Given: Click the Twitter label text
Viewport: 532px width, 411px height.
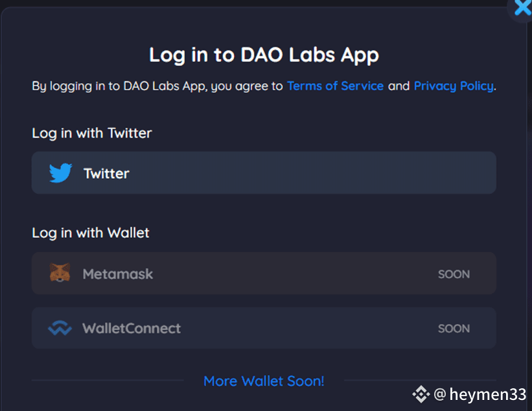Looking at the screenshot, I should [106, 174].
